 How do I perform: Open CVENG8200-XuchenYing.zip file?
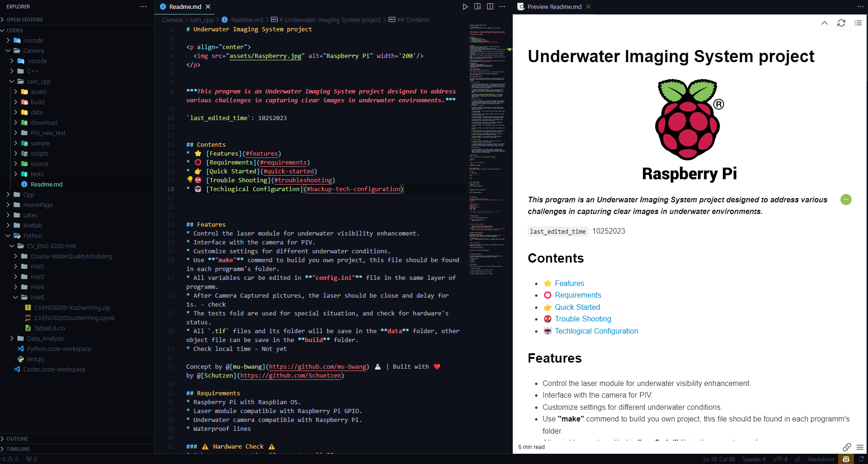[x=72, y=307]
